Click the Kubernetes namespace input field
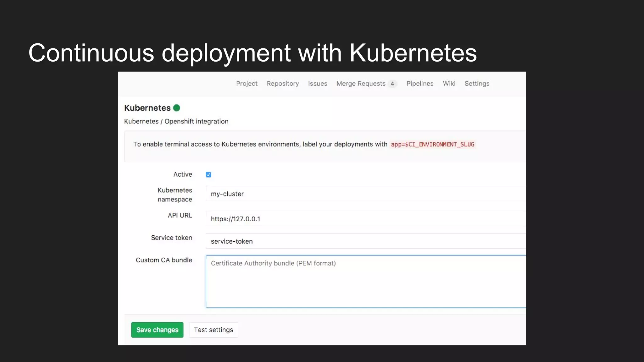644x362 pixels. pyautogui.click(x=366, y=194)
